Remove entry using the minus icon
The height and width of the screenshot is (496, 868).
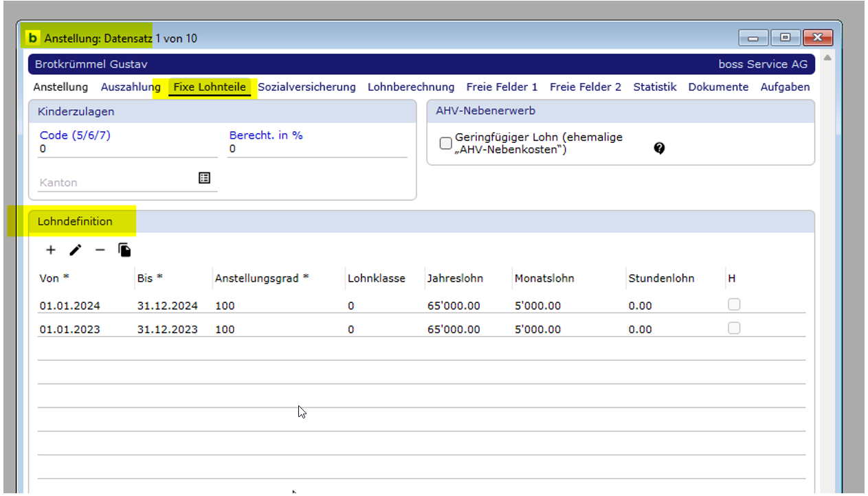pyautogui.click(x=100, y=250)
